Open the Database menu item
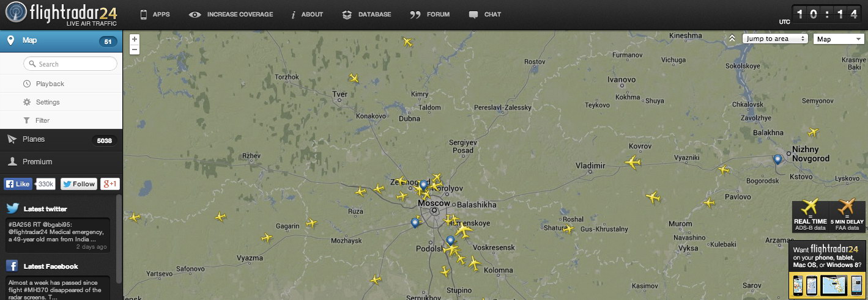The image size is (868, 300). click(366, 14)
